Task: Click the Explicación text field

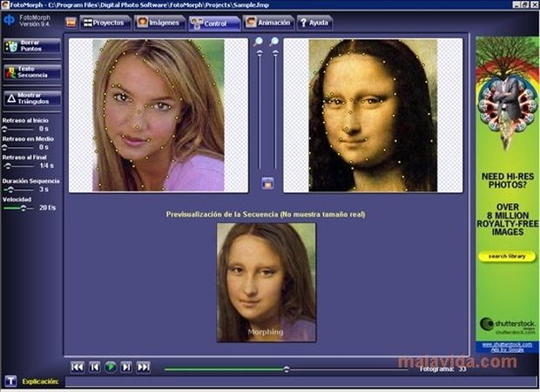Action: coord(300,382)
